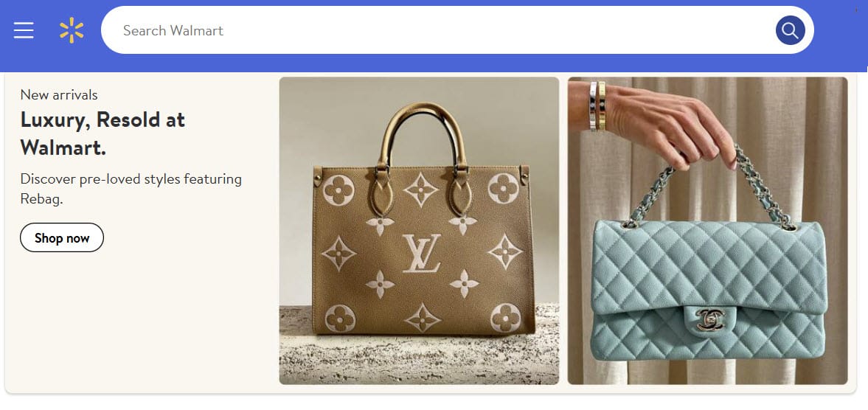Image resolution: width=868 pixels, height=410 pixels.
Task: Click the Luxury, Resold at Walmart headline
Action: click(103, 133)
